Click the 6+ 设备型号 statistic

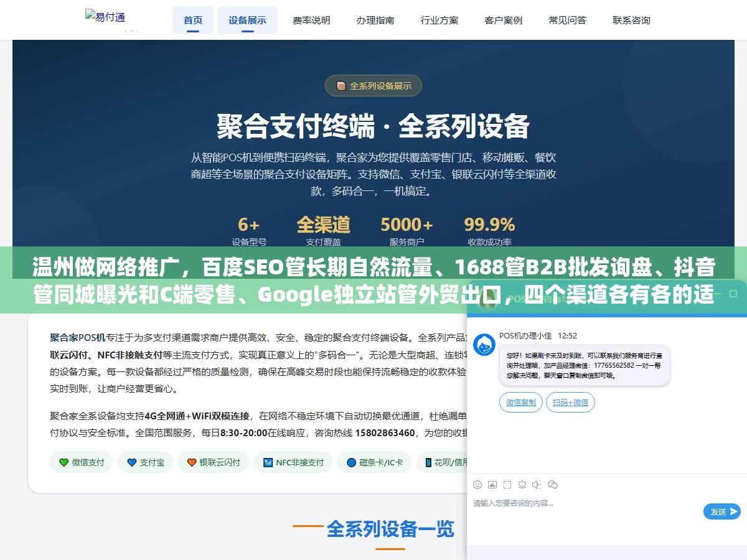pos(249,231)
